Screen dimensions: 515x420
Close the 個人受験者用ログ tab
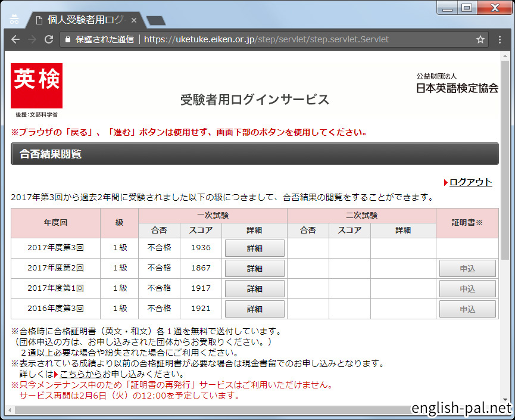click(134, 20)
